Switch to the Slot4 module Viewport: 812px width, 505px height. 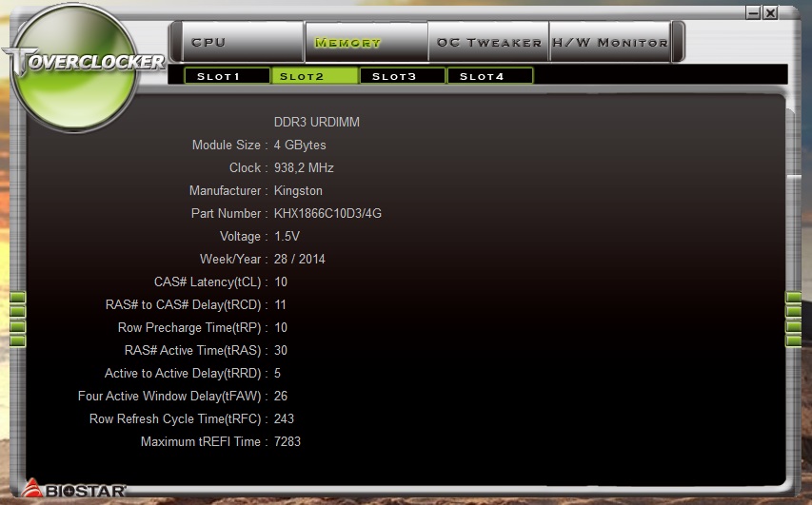pyautogui.click(x=489, y=76)
